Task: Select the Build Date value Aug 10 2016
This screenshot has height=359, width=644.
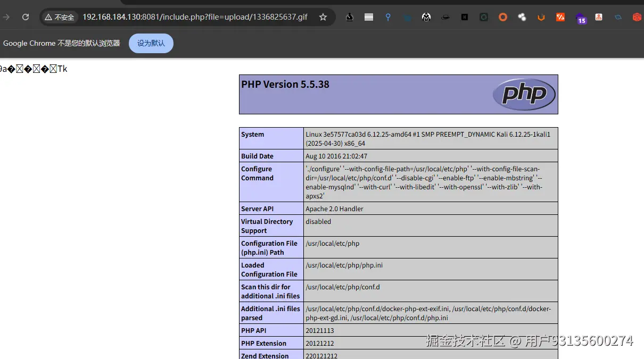Action: pyautogui.click(x=336, y=156)
